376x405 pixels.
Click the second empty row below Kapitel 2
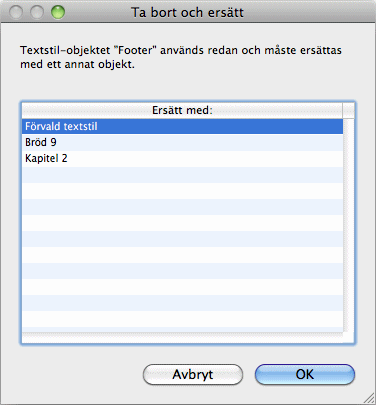coord(182,190)
